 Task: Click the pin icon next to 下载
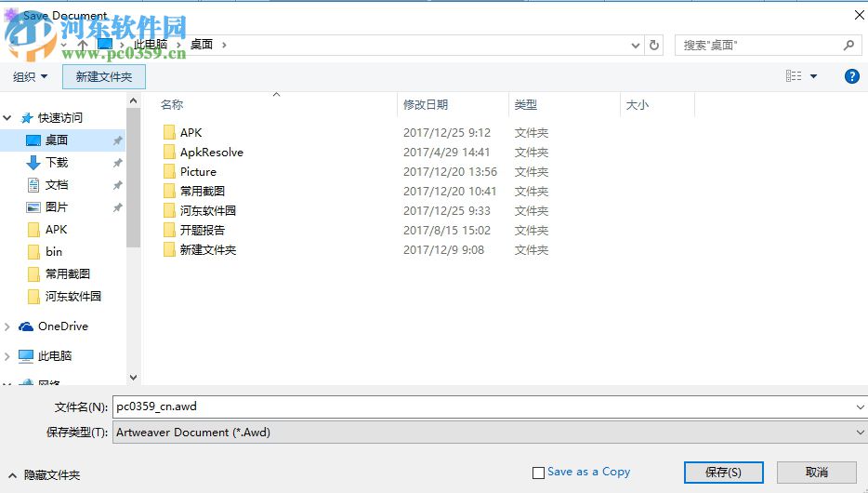coord(117,163)
